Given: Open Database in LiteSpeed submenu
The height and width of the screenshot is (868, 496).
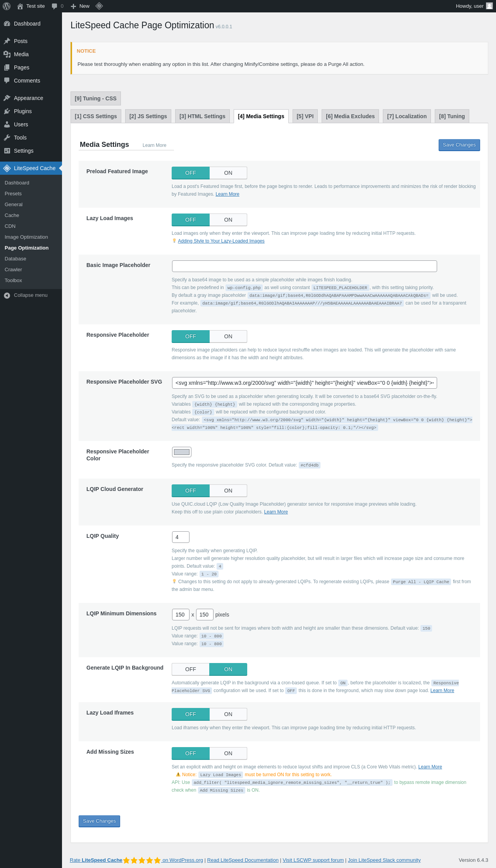Looking at the screenshot, I should tap(15, 259).
